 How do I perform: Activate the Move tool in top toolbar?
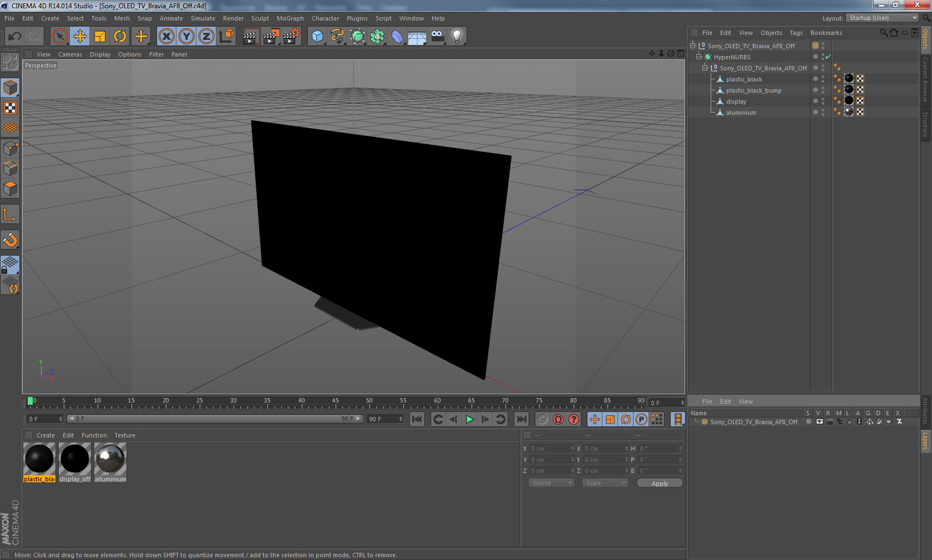tap(80, 37)
